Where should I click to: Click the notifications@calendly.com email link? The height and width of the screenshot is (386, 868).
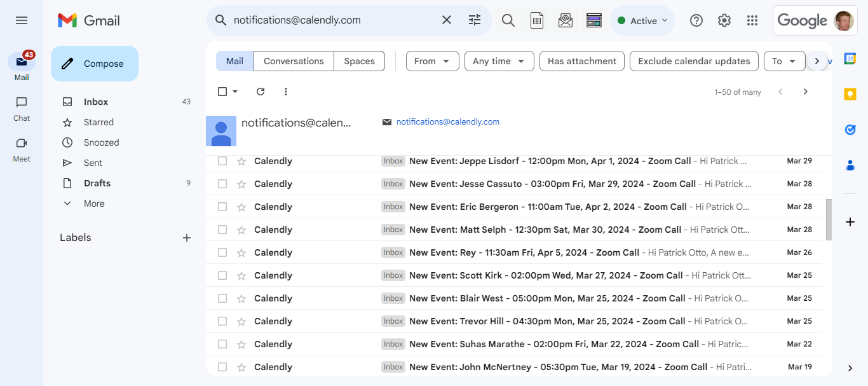click(x=448, y=121)
